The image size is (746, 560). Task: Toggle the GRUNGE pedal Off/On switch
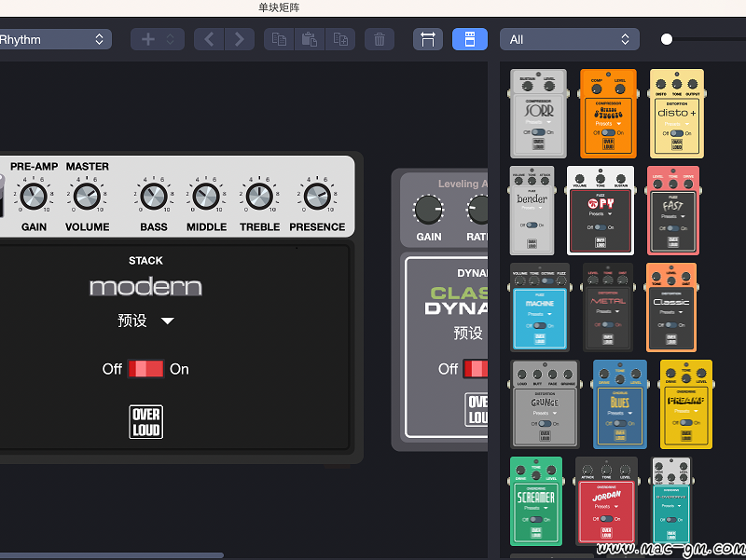click(x=545, y=423)
